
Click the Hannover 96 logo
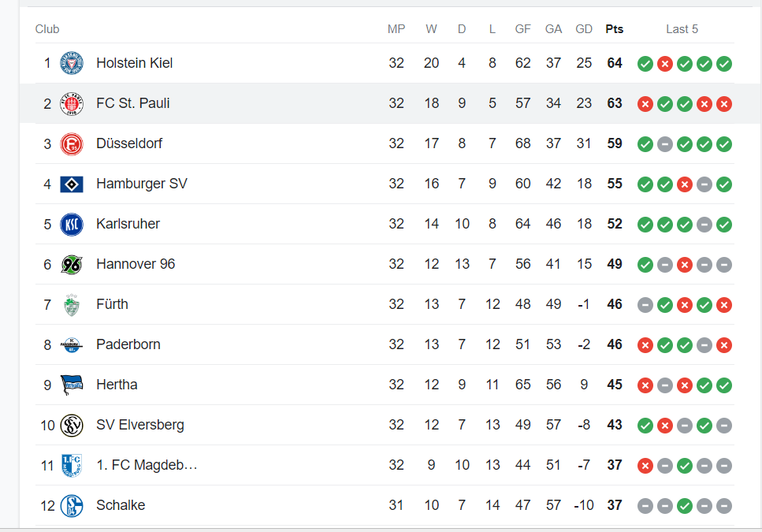click(72, 265)
